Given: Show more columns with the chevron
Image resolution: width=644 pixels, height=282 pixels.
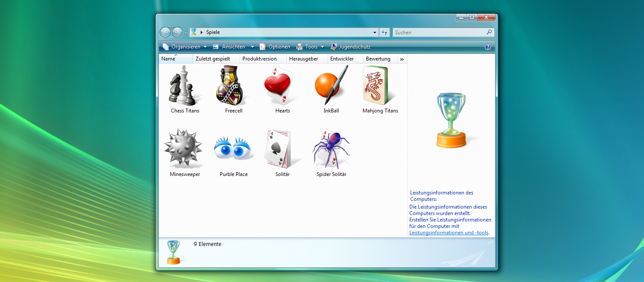Looking at the screenshot, I should click(x=402, y=59).
